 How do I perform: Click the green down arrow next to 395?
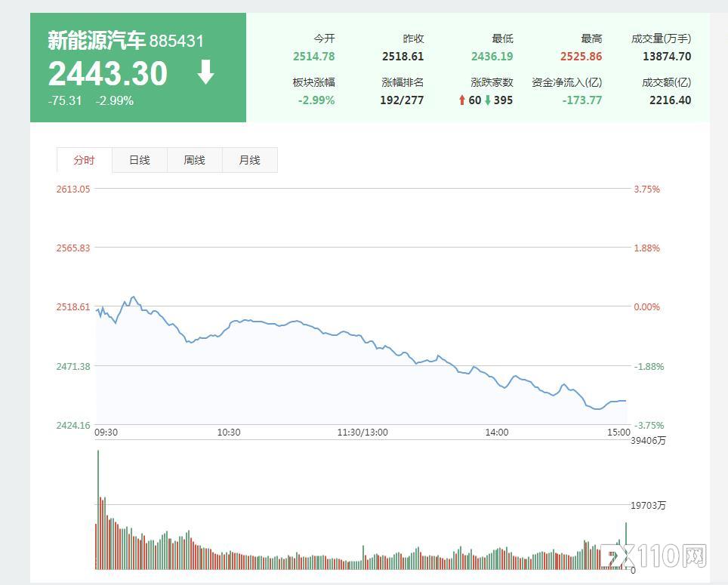coord(488,100)
